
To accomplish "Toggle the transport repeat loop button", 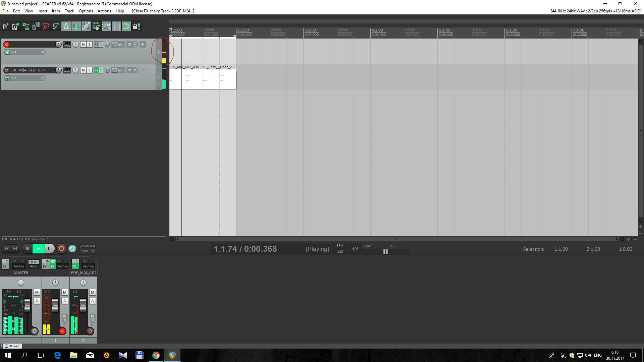I will [72, 249].
